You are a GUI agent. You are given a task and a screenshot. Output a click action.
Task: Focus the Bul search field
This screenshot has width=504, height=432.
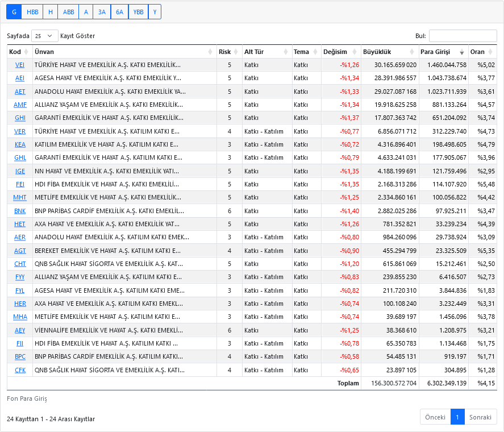click(463, 36)
